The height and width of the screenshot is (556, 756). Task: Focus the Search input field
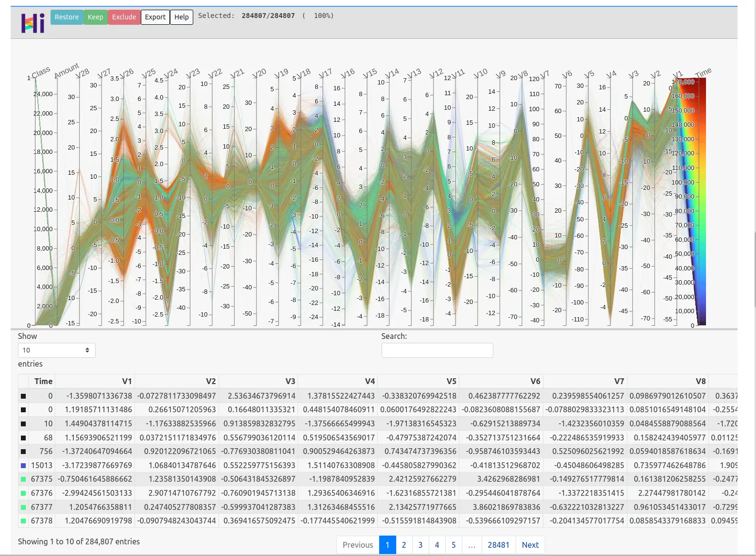click(437, 350)
